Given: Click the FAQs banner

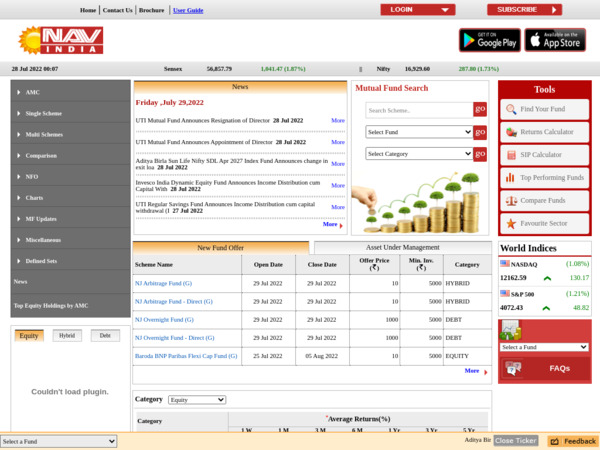Looking at the screenshot, I should pos(545,368).
